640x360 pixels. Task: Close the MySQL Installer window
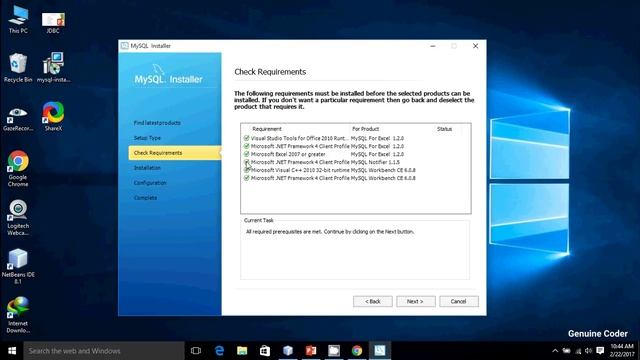coord(476,46)
